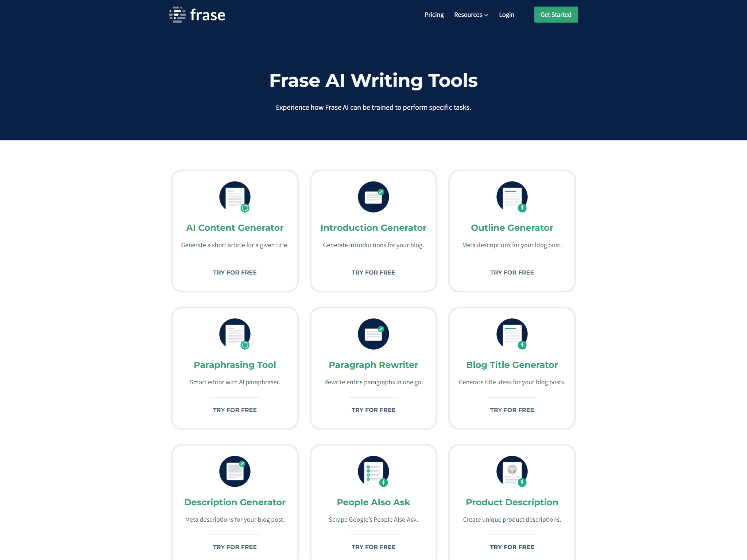Screen dimensions: 747x560
Task: Click the Paraphrasing Tool refresh document icon
Action: point(235,334)
